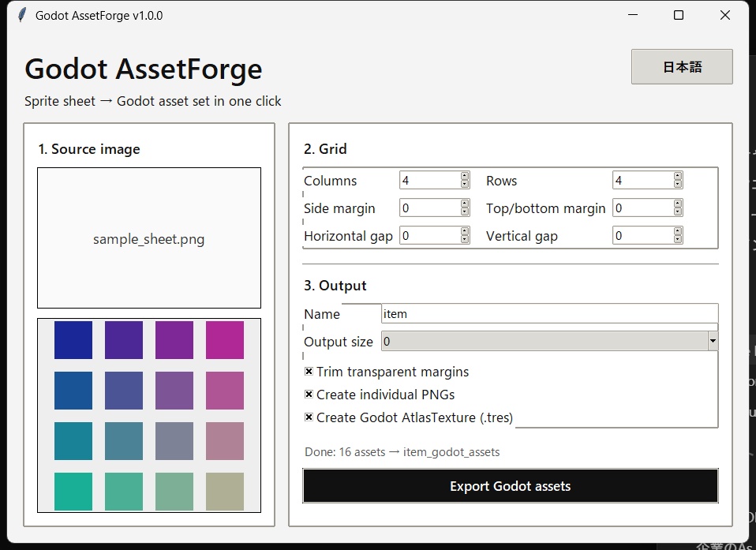
Task: Click the 'Output size' label
Action: [338, 342]
